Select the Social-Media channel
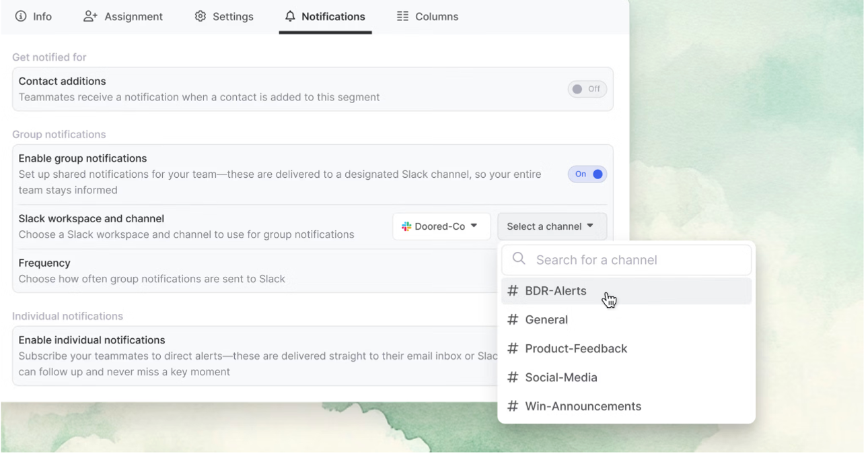The image size is (868, 454). pos(626,378)
